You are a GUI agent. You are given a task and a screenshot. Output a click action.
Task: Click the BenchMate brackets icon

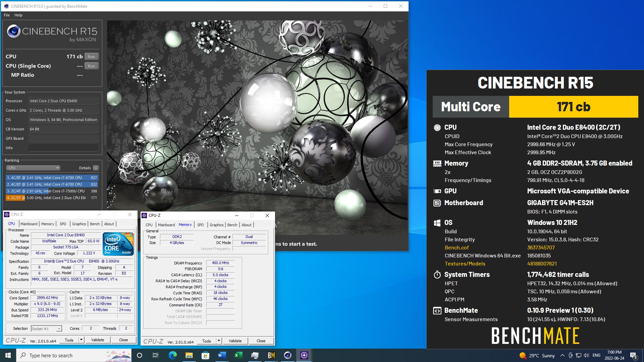[437, 311]
